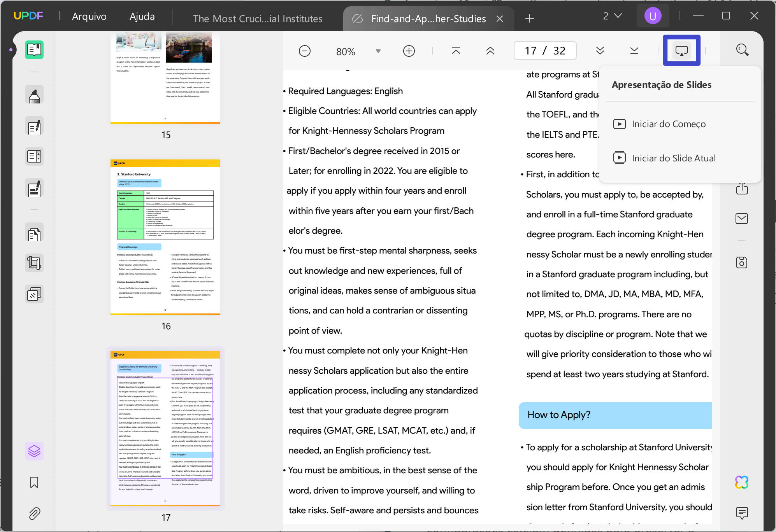Open the email sharing icon
The height and width of the screenshot is (532, 776).
coord(742,219)
